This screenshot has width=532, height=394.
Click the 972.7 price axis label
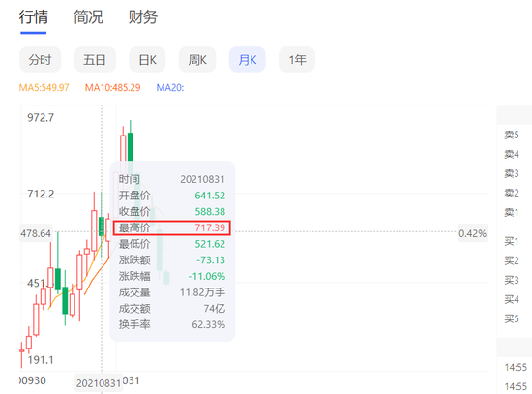[x=41, y=117]
